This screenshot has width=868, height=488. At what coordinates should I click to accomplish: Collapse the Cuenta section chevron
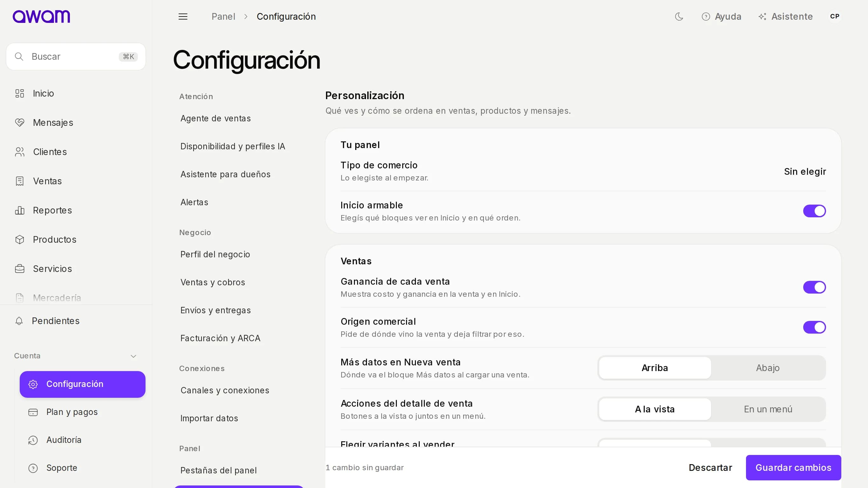click(133, 356)
